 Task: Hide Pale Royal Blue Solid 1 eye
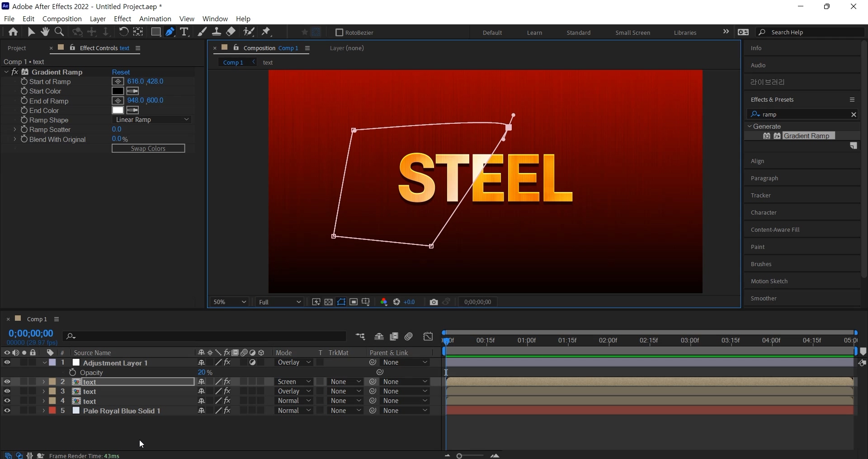coord(7,411)
